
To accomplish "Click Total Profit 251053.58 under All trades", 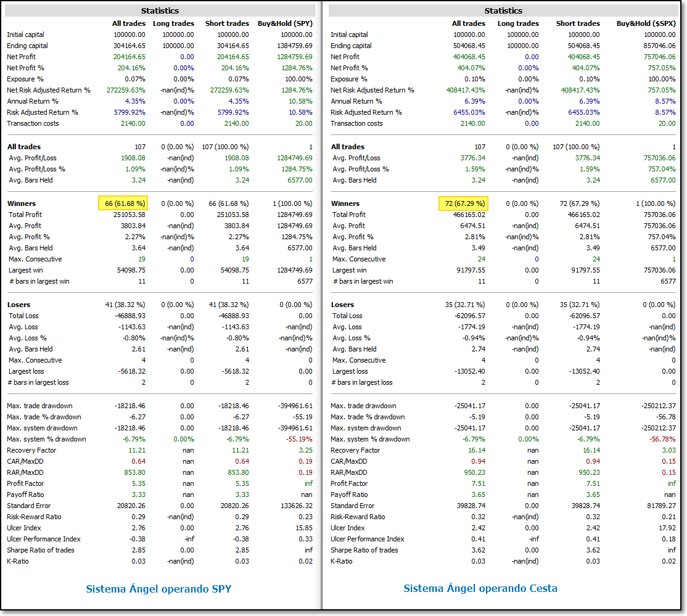I will click(130, 215).
